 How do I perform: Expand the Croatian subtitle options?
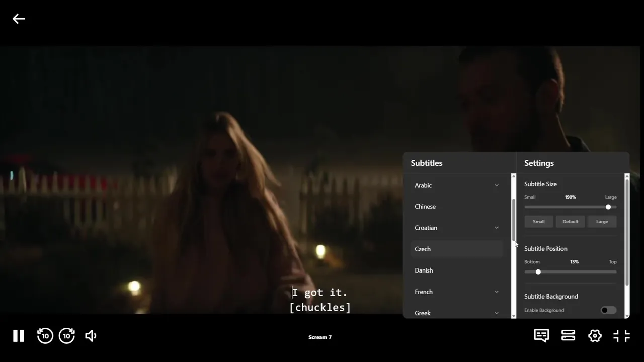(x=496, y=228)
